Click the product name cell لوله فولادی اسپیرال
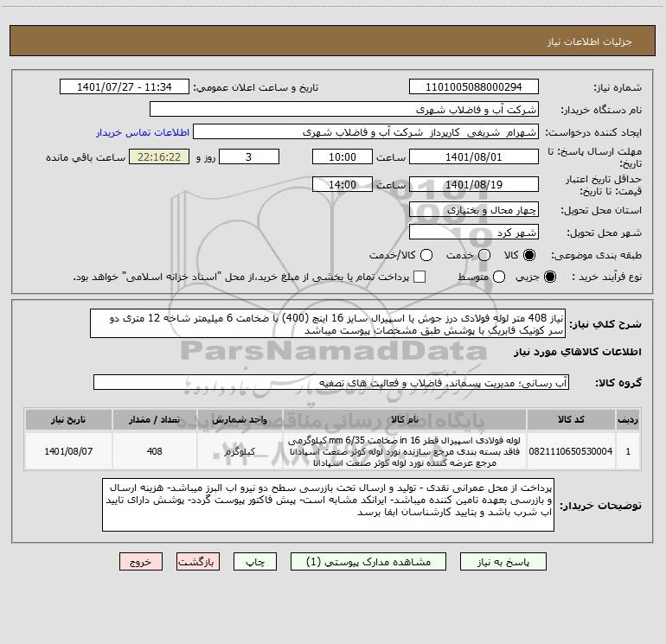The height and width of the screenshot is (644, 666). tap(405, 451)
